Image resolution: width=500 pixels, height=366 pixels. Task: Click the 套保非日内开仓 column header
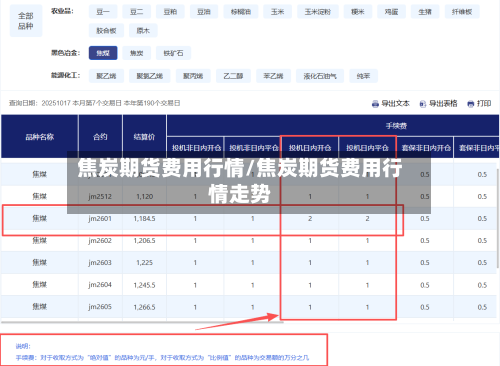click(426, 148)
